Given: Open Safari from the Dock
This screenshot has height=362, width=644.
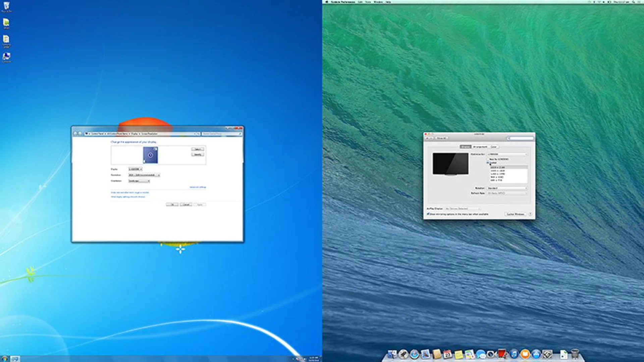Looking at the screenshot, I should pos(414,354).
